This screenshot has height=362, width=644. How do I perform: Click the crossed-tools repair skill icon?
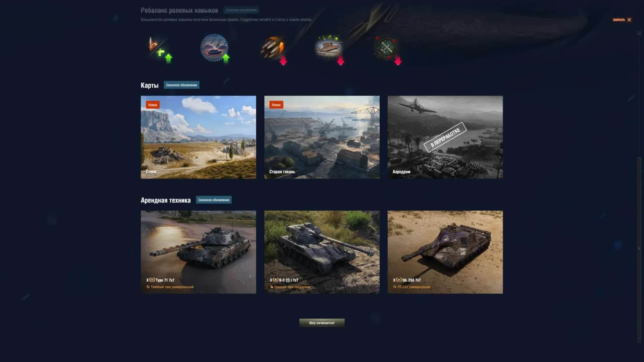tap(387, 50)
